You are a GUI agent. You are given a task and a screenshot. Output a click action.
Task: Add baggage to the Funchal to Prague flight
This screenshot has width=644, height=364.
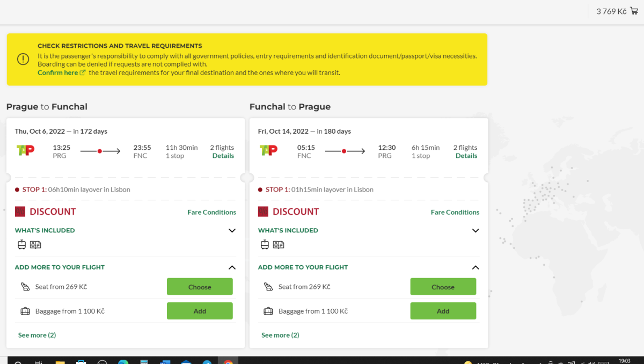point(443,311)
